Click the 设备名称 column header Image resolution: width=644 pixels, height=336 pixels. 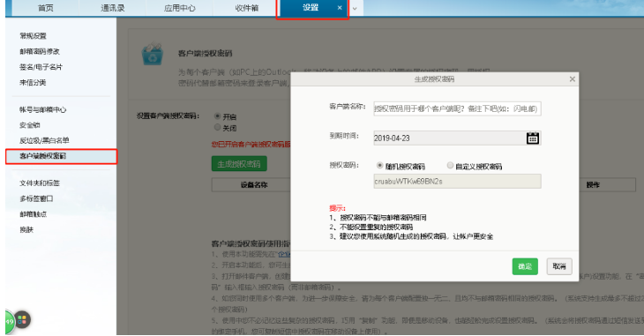tap(254, 185)
